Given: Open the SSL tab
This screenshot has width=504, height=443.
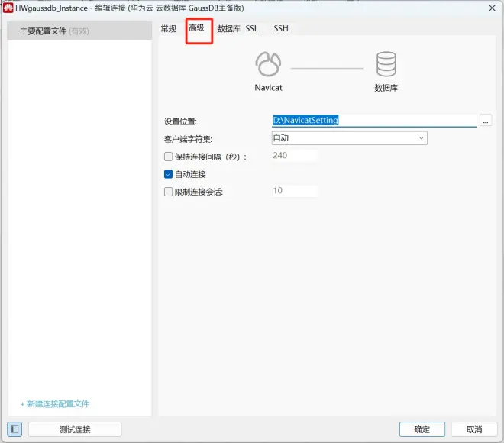Looking at the screenshot, I should pos(252,28).
